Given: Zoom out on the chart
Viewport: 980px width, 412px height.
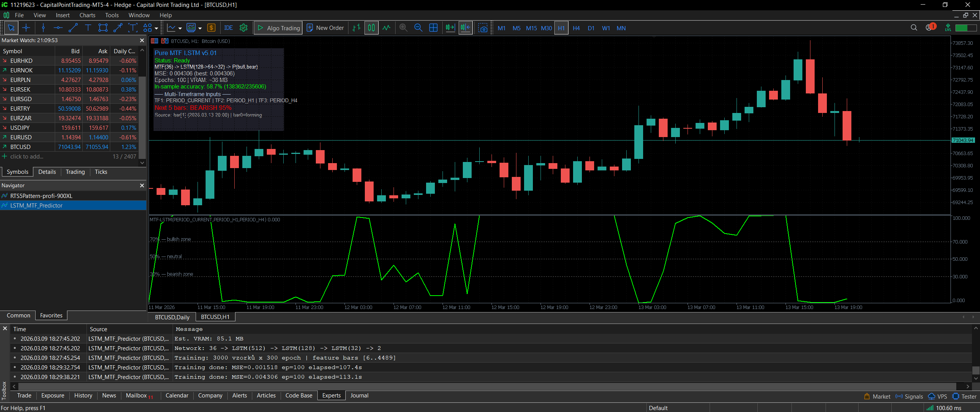Looking at the screenshot, I should [418, 28].
